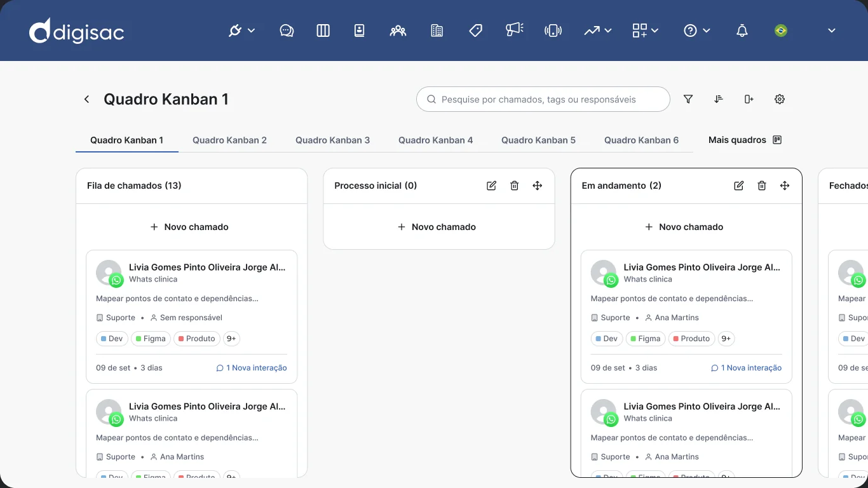Open the campaigns megaphone icon
This screenshot has height=488, width=868.
[x=514, y=30]
